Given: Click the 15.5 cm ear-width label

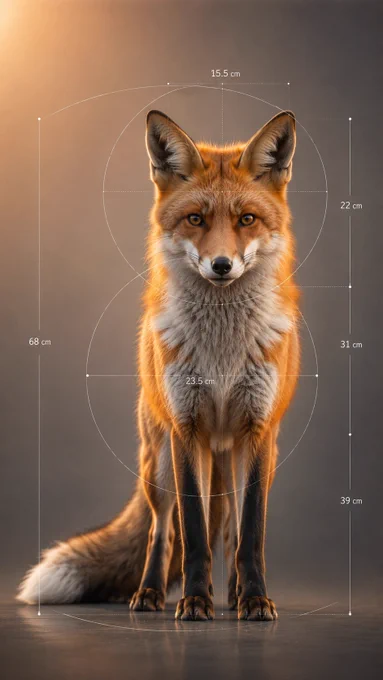Looking at the screenshot, I should pos(226,74).
